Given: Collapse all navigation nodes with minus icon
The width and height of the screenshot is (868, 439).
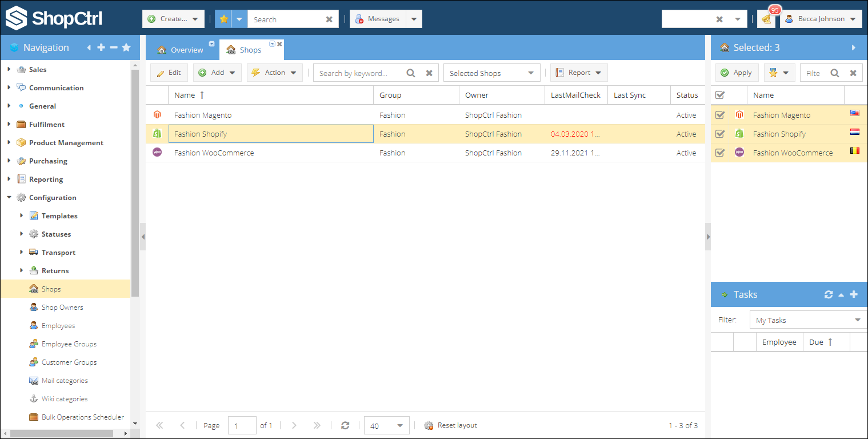Looking at the screenshot, I should coord(114,47).
